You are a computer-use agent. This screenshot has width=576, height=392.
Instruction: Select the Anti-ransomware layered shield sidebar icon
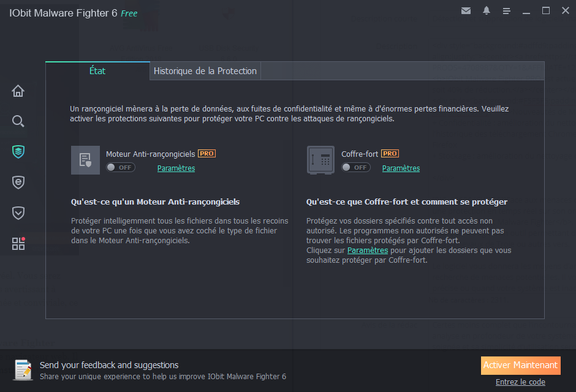(18, 151)
